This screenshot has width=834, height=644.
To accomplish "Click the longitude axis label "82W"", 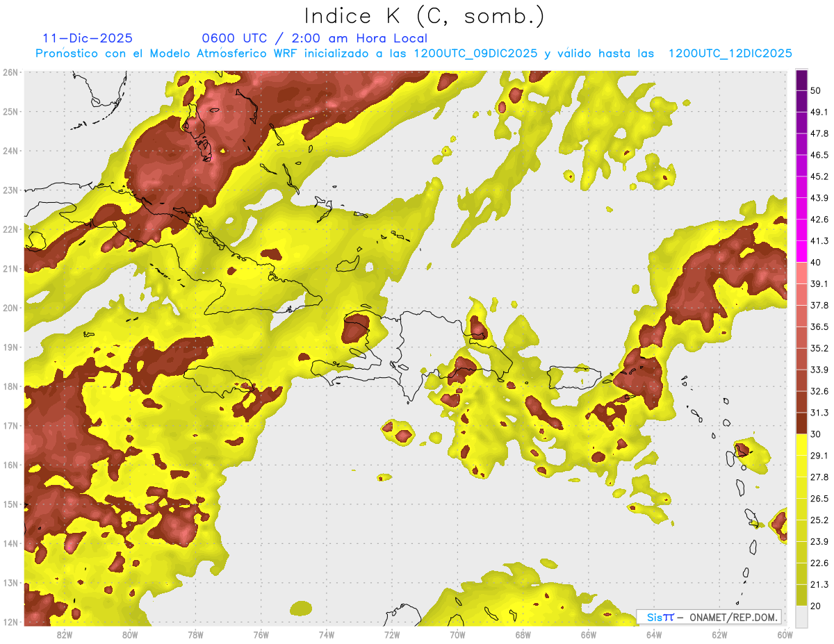I will (x=64, y=635).
